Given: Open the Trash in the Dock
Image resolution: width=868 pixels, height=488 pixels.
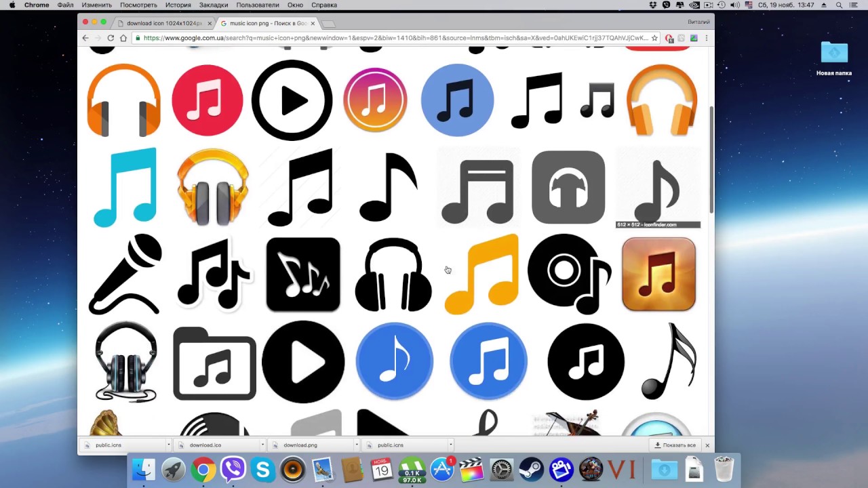Looking at the screenshot, I should 724,470.
